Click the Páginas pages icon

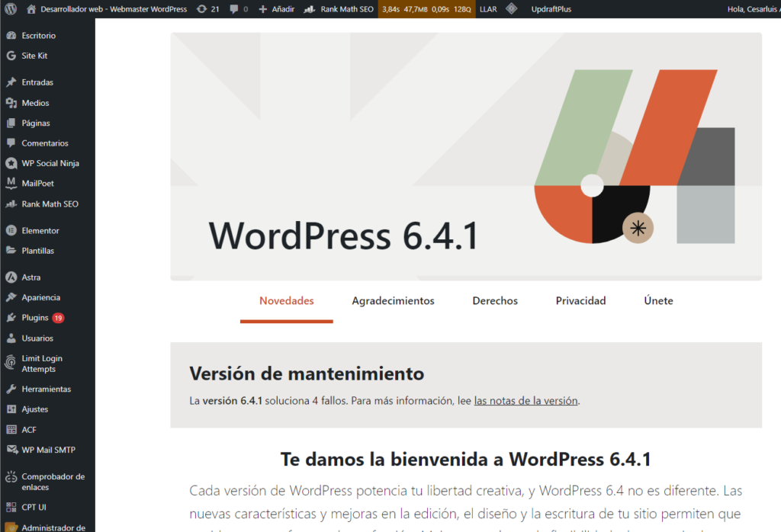click(11, 123)
